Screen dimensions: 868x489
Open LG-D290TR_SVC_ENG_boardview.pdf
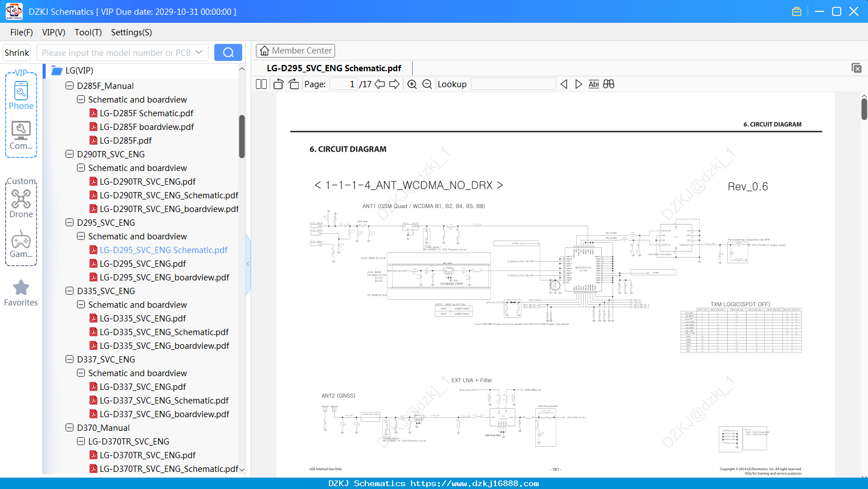coord(169,209)
